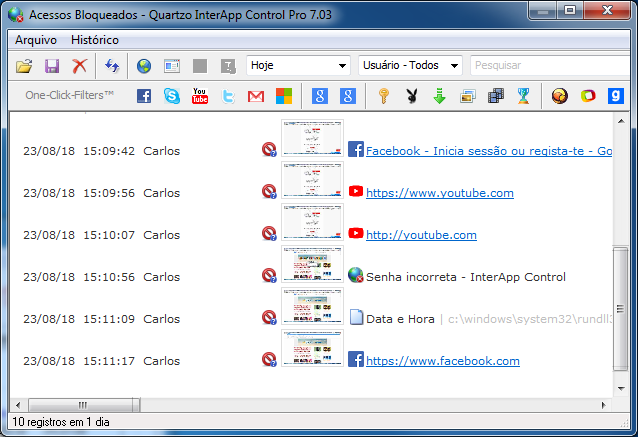Open the https://www.youtube.com link

[x=440, y=193]
